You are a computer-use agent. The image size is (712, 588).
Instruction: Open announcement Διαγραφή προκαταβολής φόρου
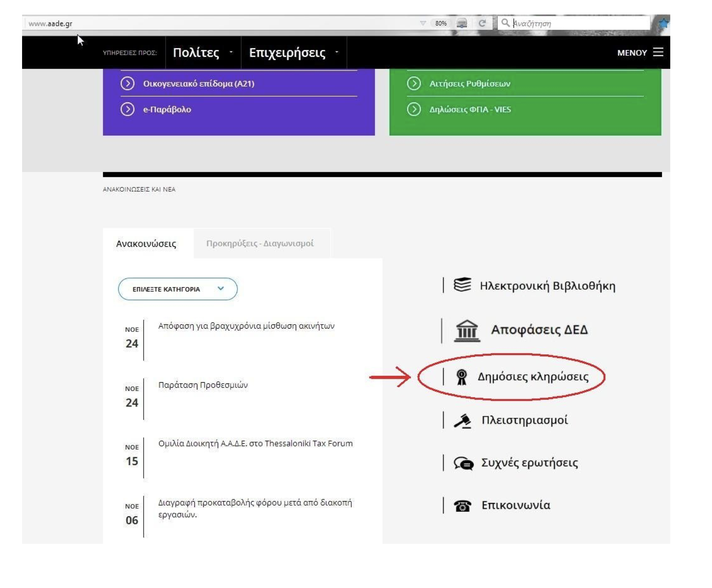(255, 508)
